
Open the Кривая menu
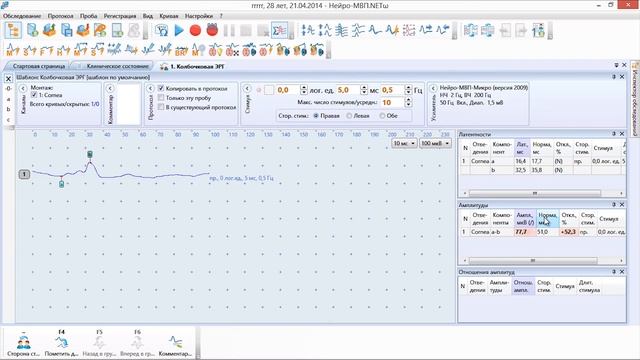pyautogui.click(x=169, y=16)
